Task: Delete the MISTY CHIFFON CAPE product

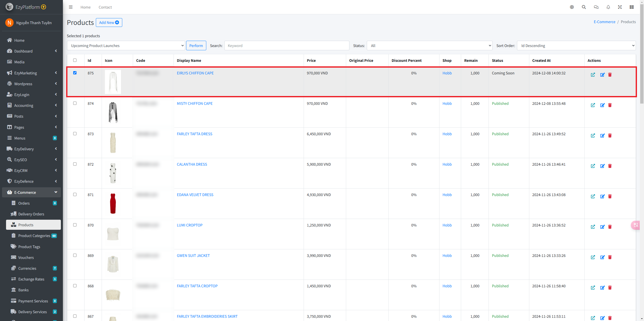Action: (x=610, y=105)
